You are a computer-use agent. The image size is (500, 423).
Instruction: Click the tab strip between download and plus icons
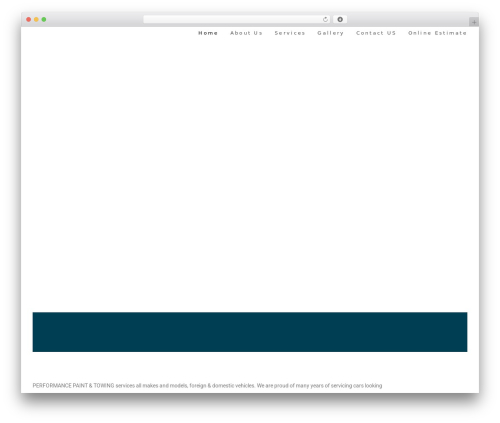pos(408,19)
